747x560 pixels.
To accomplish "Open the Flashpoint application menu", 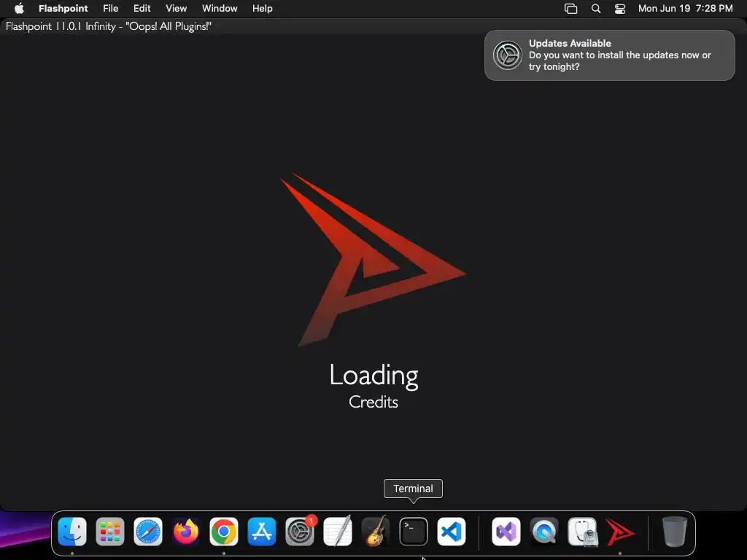I will click(x=63, y=8).
